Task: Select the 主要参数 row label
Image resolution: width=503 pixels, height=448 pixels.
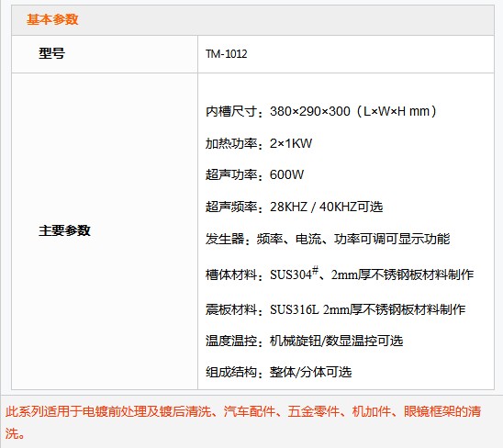Action: (x=64, y=230)
